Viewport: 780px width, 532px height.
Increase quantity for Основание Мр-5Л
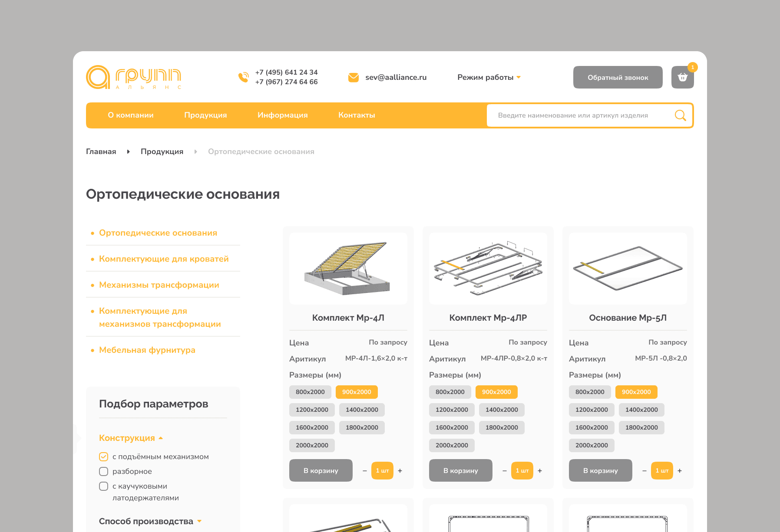coord(680,471)
